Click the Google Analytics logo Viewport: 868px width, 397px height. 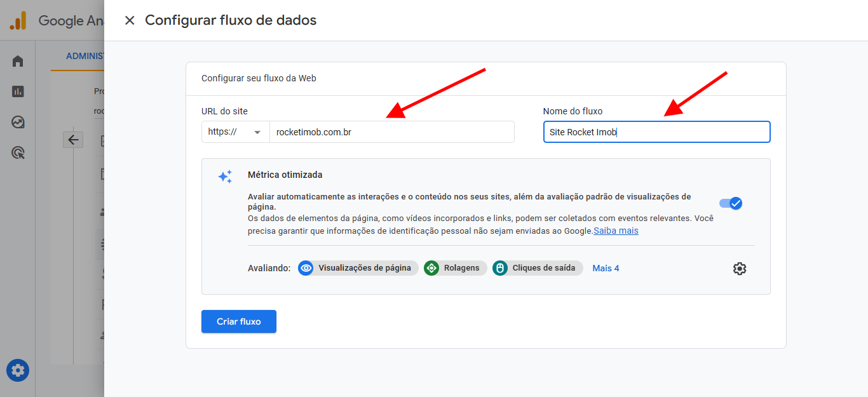(x=18, y=21)
